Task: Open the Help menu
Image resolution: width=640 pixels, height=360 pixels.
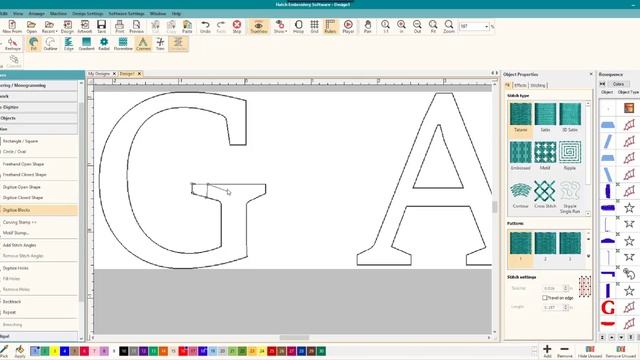Action: (176, 13)
